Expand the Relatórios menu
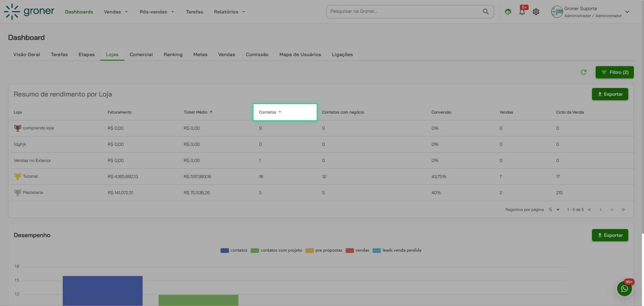Image resolution: width=644 pixels, height=306 pixels. (x=229, y=12)
